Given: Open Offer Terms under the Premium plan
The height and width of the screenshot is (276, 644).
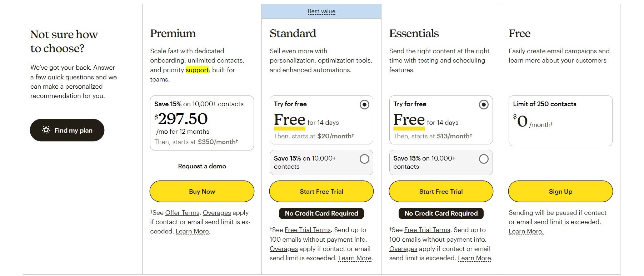Looking at the screenshot, I should tap(182, 212).
